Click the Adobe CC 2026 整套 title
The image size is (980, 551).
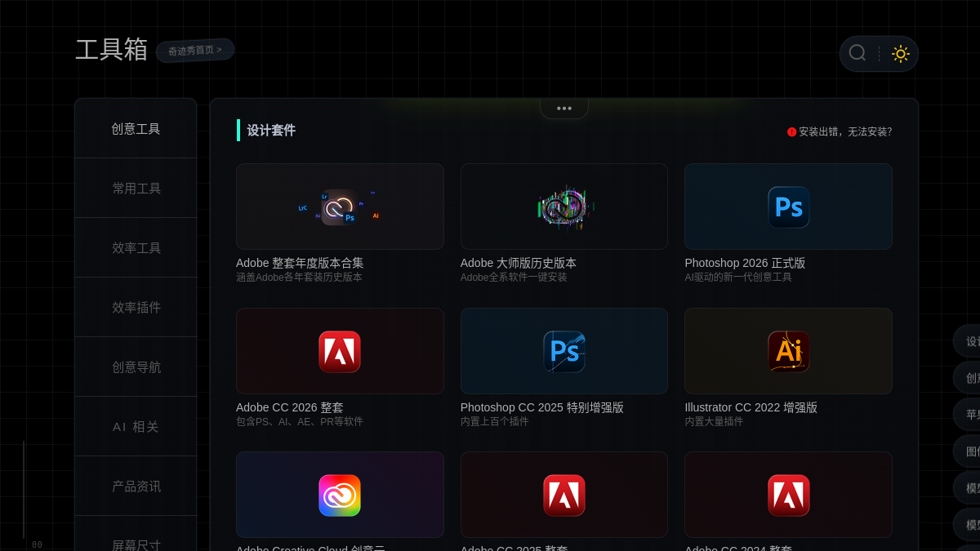pyautogui.click(x=290, y=407)
